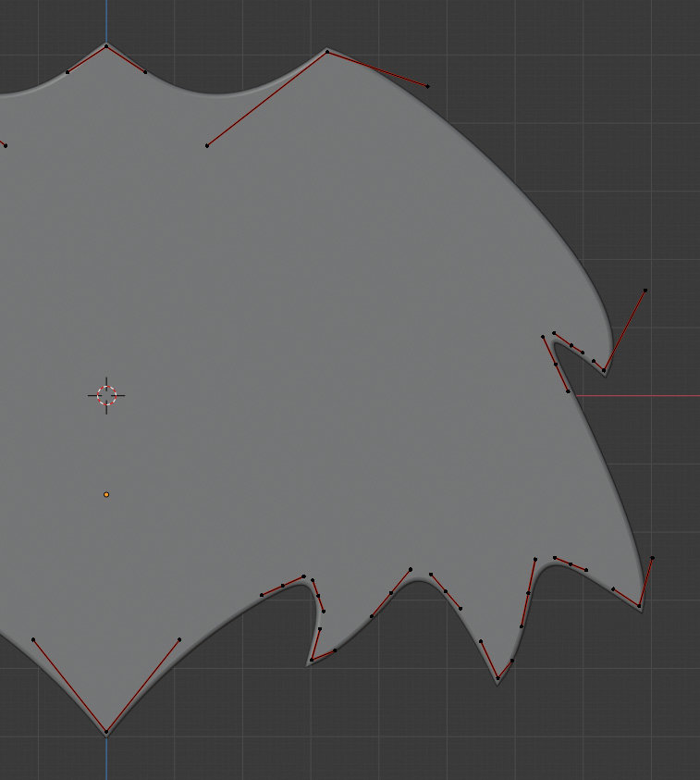
Task: Select control point at second top peak
Action: click(327, 51)
